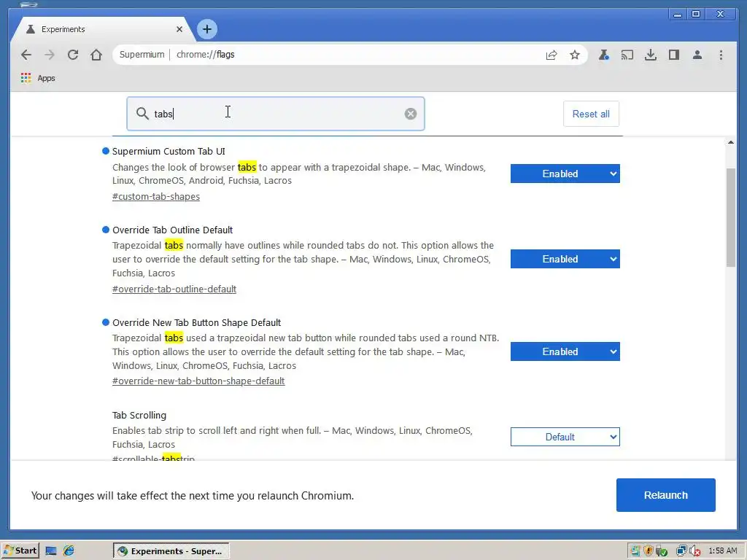747x560 pixels.
Task: Close the Experiments tab
Action: (x=179, y=29)
